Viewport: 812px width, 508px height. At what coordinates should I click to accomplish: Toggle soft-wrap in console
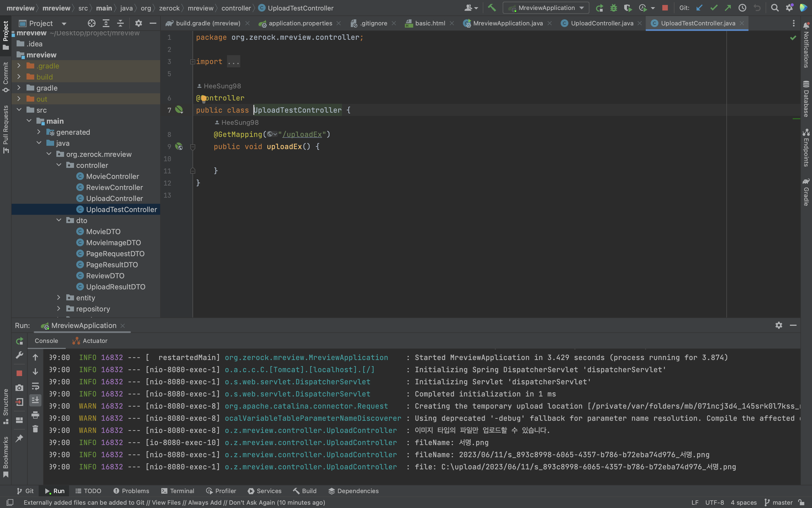click(35, 386)
